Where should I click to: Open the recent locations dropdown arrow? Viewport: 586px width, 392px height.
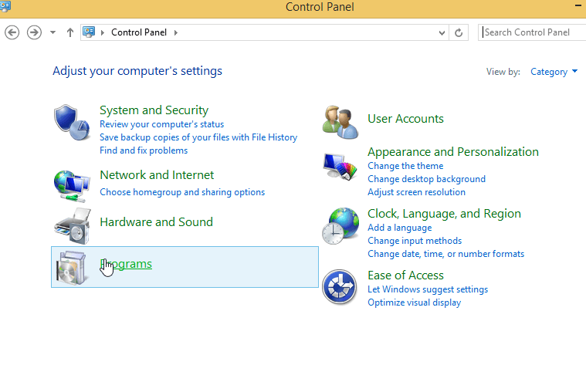53,32
